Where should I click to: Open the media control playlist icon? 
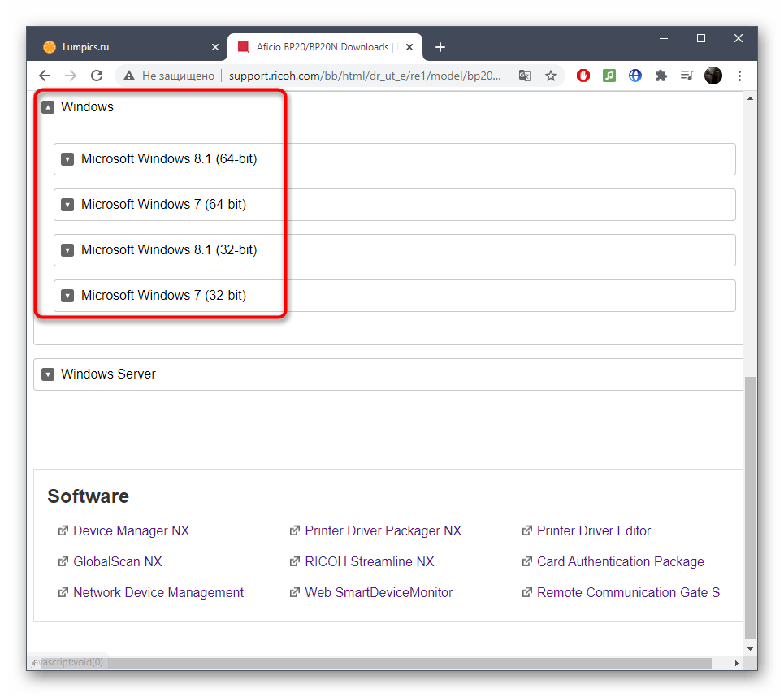(x=687, y=76)
